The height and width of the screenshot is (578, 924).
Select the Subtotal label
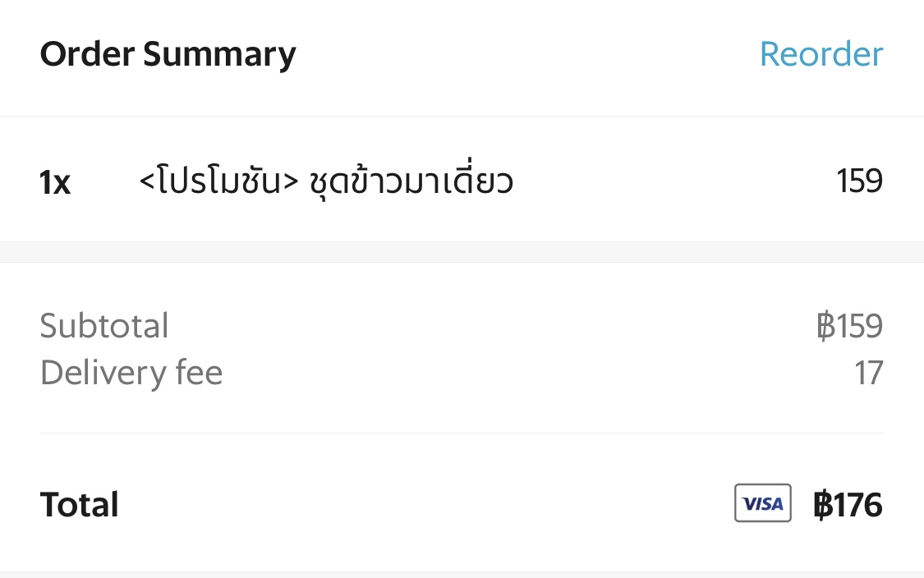point(104,326)
